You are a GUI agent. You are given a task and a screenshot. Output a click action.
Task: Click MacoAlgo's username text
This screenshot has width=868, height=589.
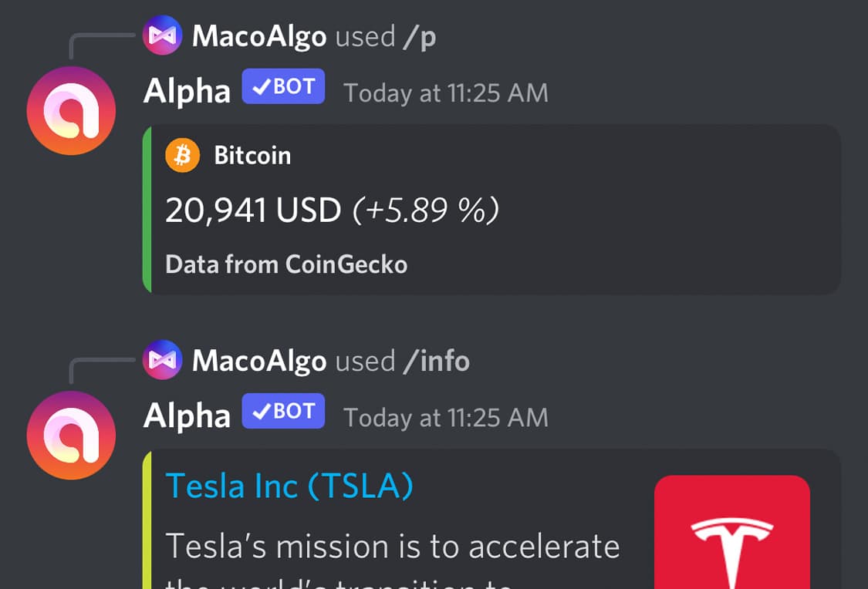click(x=259, y=35)
